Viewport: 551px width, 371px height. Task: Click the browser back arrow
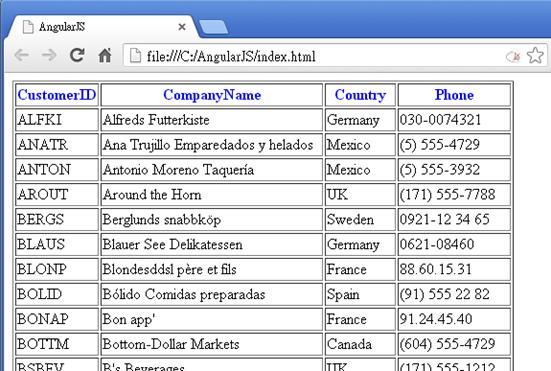coord(21,55)
